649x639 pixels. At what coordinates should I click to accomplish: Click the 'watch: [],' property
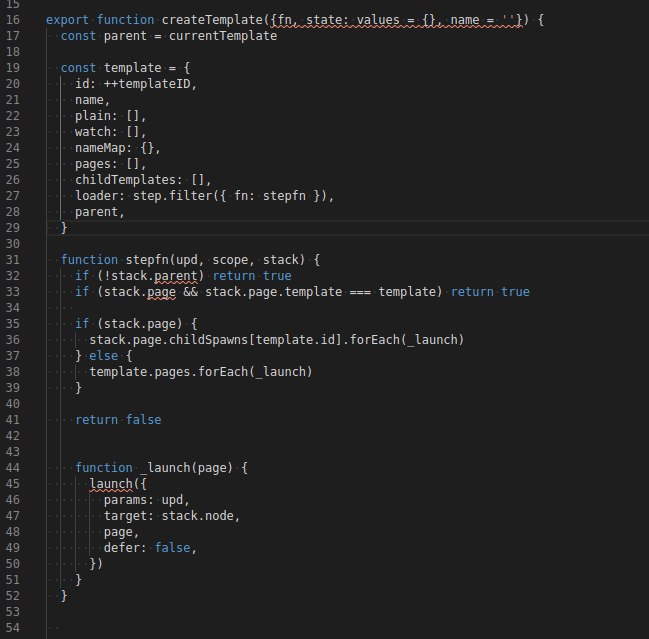tap(111, 132)
